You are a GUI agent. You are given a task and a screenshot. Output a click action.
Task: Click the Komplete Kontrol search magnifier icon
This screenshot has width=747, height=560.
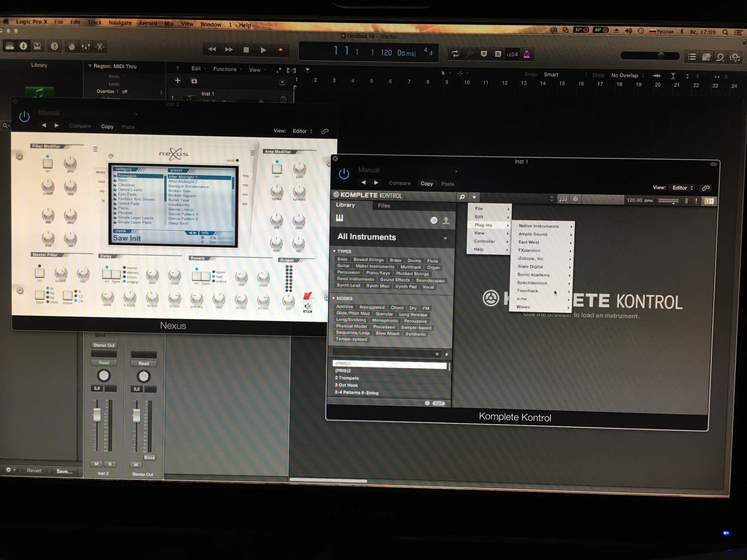(462, 197)
